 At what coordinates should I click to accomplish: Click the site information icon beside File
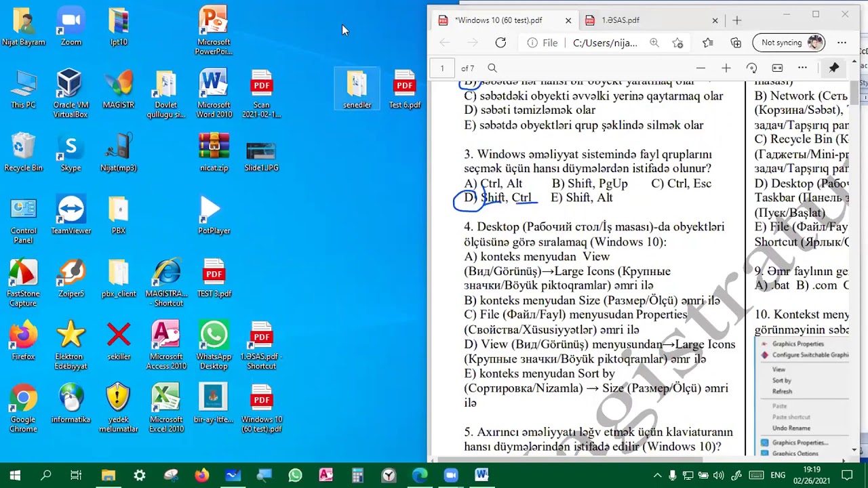532,43
